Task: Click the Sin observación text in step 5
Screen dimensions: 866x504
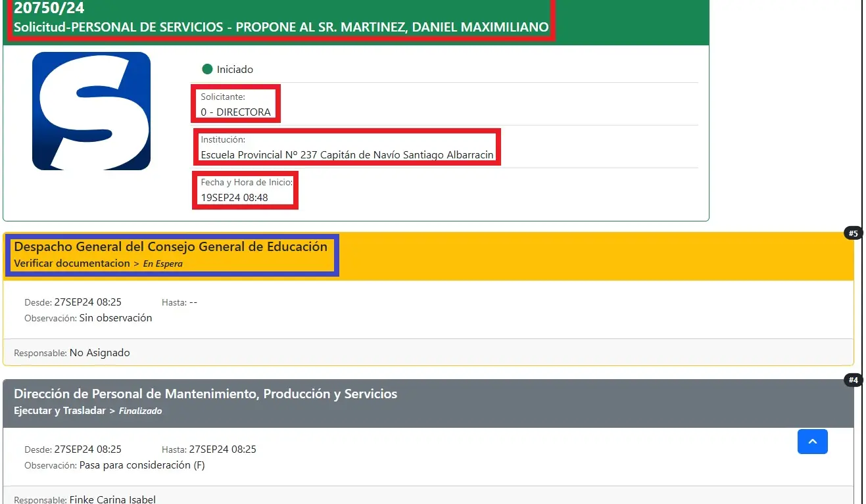Action: [x=115, y=318]
